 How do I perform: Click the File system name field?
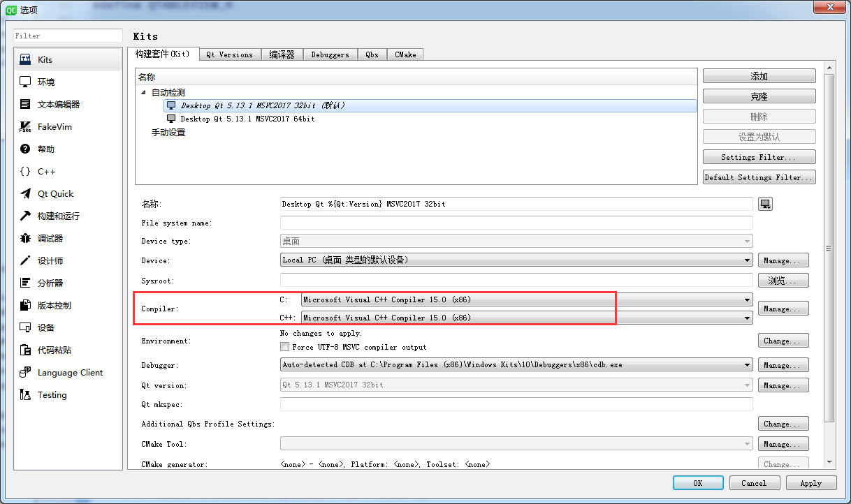pyautogui.click(x=516, y=223)
